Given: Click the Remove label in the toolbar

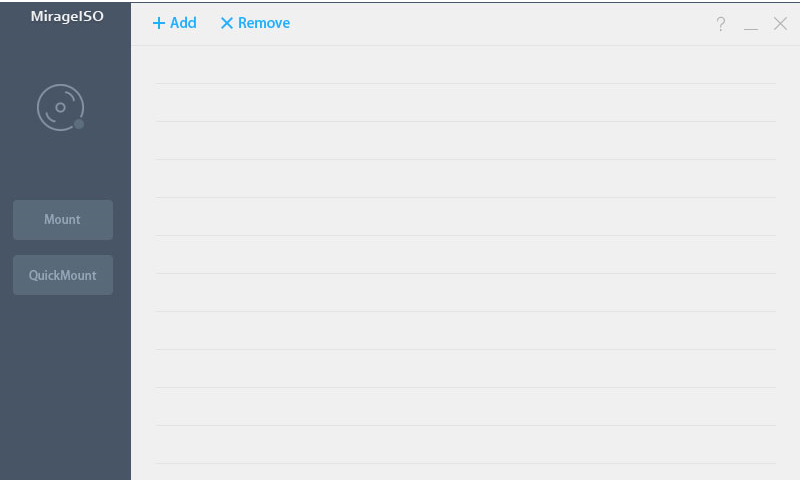Looking at the screenshot, I should (x=264, y=23).
